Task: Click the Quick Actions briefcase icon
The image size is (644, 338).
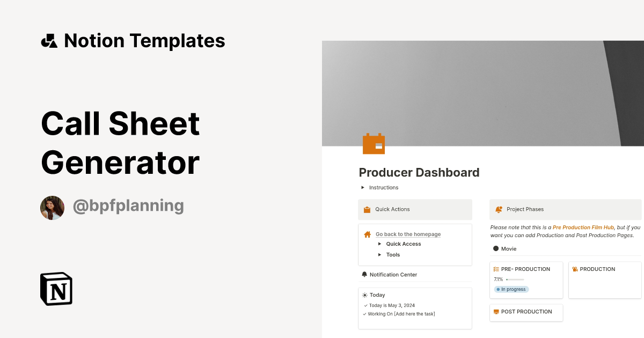Action: click(367, 210)
